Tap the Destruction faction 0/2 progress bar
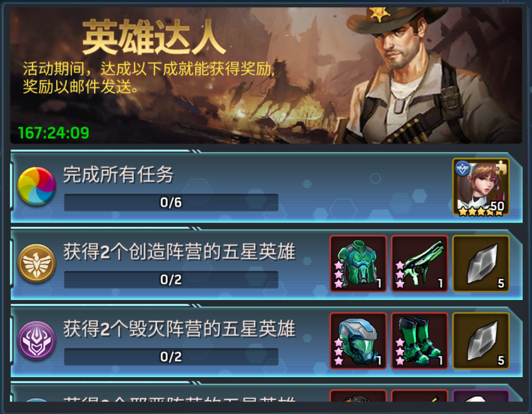The height and width of the screenshot is (414, 532). [171, 357]
